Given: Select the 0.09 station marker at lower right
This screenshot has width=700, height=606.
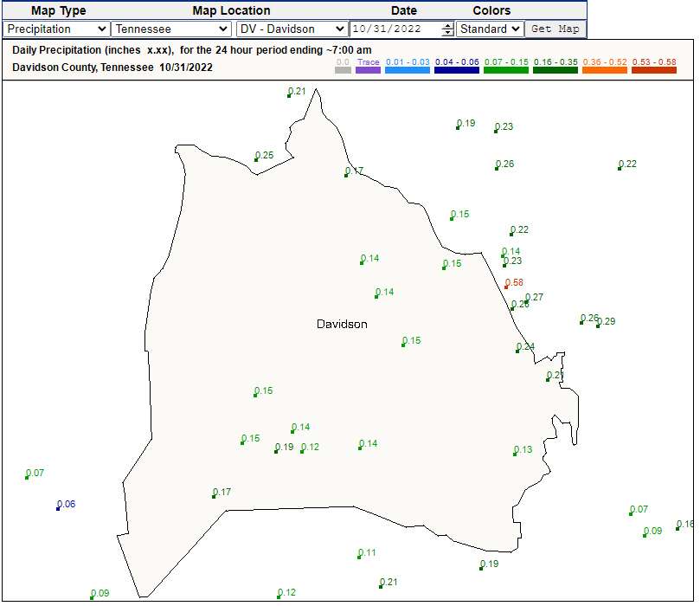Looking at the screenshot, I should pyautogui.click(x=645, y=535).
